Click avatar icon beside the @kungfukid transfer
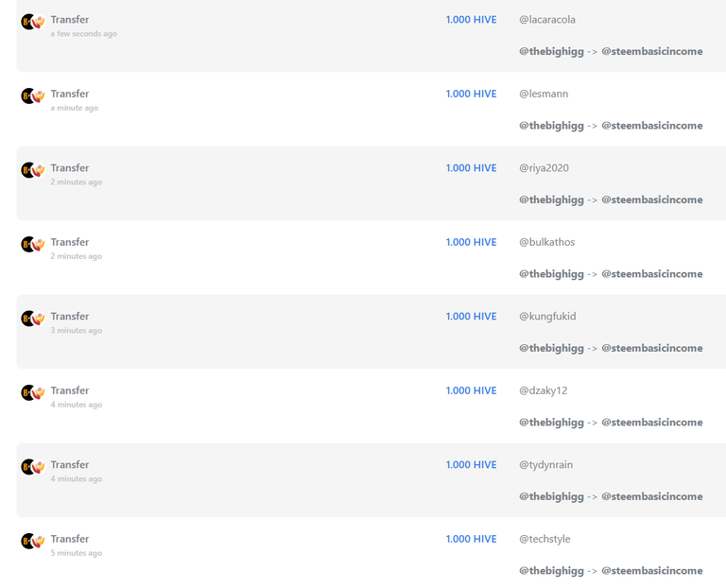Image resolution: width=726 pixels, height=588 pixels. point(33,318)
